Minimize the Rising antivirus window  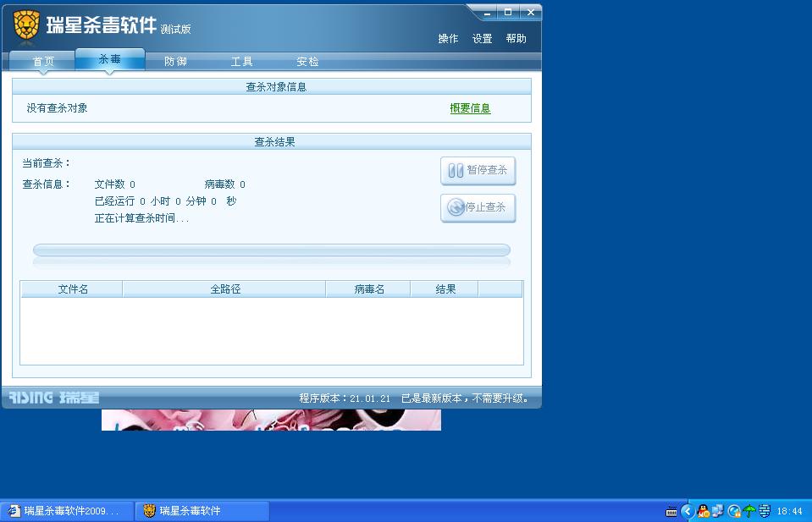pyautogui.click(x=487, y=13)
